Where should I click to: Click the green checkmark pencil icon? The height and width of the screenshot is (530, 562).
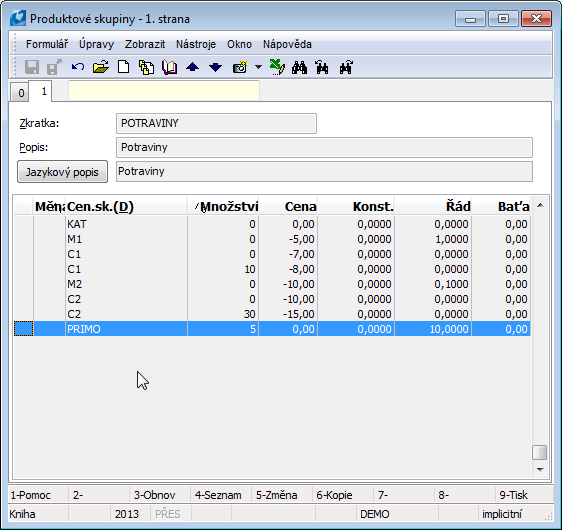click(x=277, y=67)
